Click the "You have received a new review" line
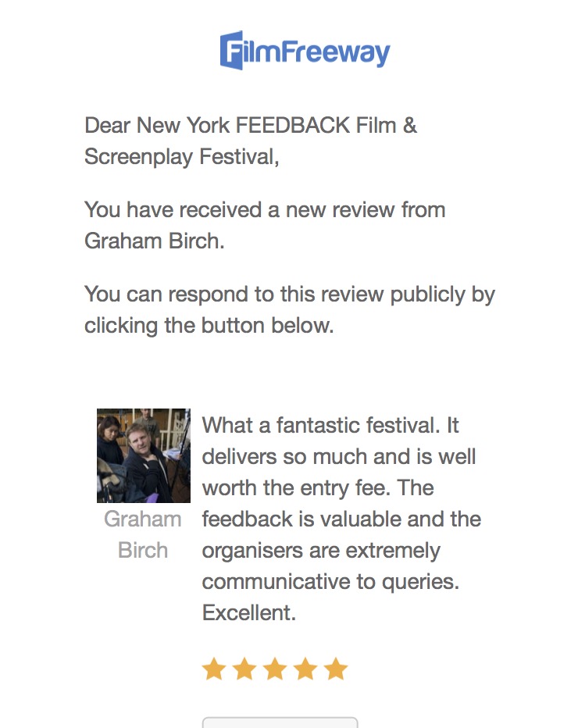The width and height of the screenshot is (578, 728). (265, 209)
